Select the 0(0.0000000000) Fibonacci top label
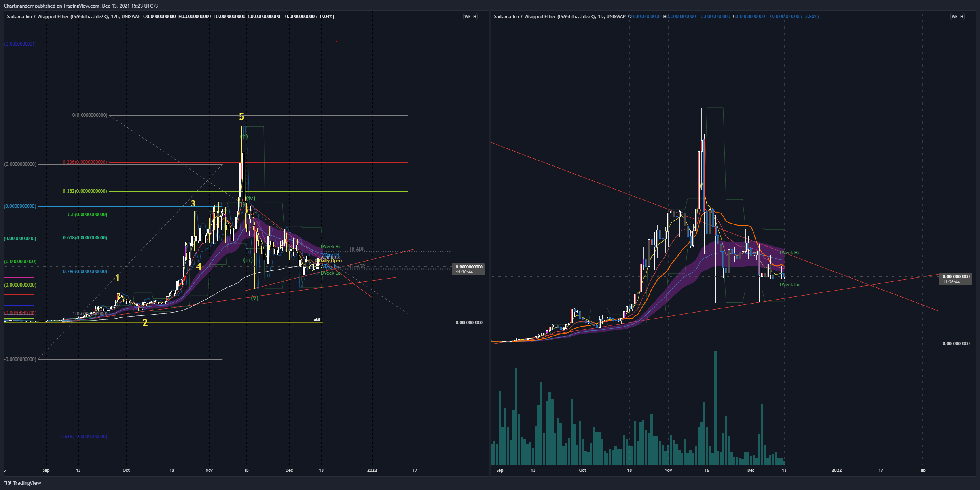The width and height of the screenshot is (980, 490). tap(89, 115)
